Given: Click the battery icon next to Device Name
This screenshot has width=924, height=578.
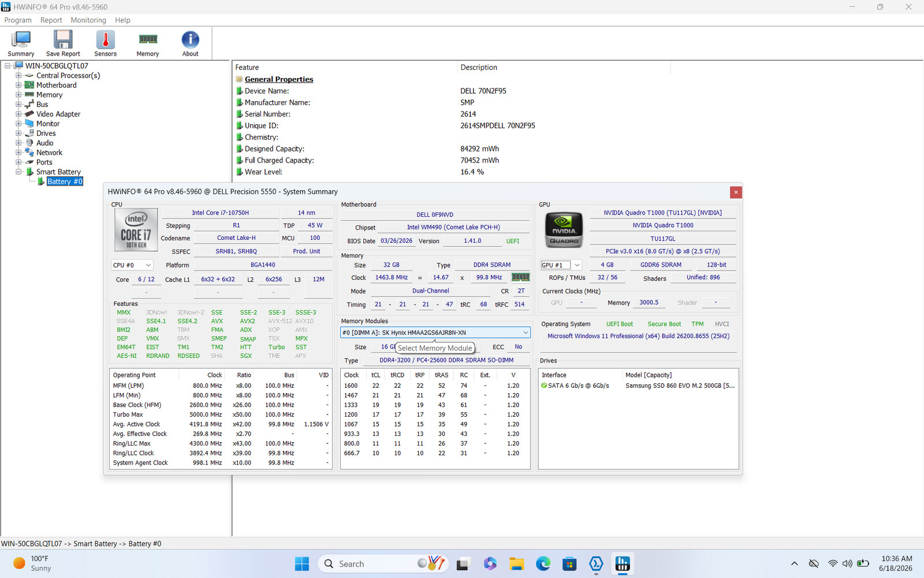Looking at the screenshot, I should [x=239, y=91].
